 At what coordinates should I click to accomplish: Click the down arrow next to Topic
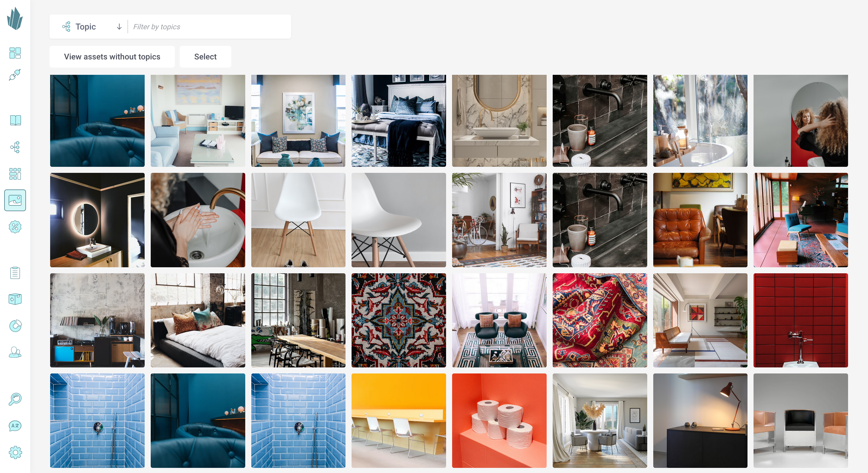point(118,27)
